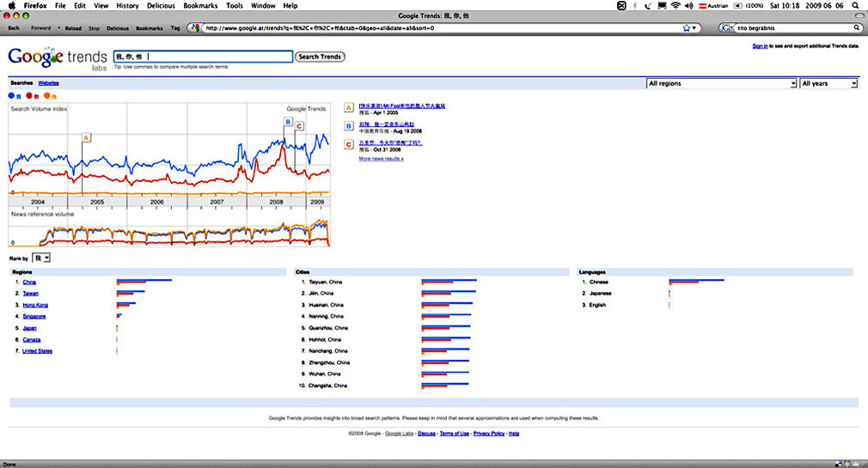
Task: Click the Google site favicon in address bar
Action: [194, 27]
